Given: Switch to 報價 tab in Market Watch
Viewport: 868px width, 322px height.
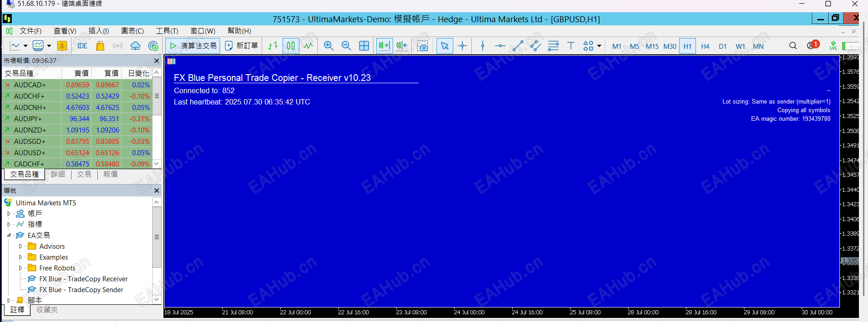Looking at the screenshot, I should click(x=110, y=174).
